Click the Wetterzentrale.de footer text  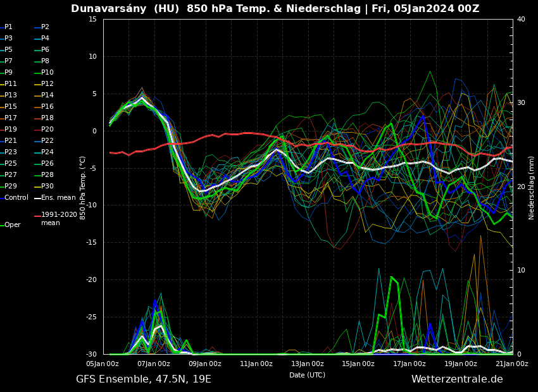click(x=457, y=379)
